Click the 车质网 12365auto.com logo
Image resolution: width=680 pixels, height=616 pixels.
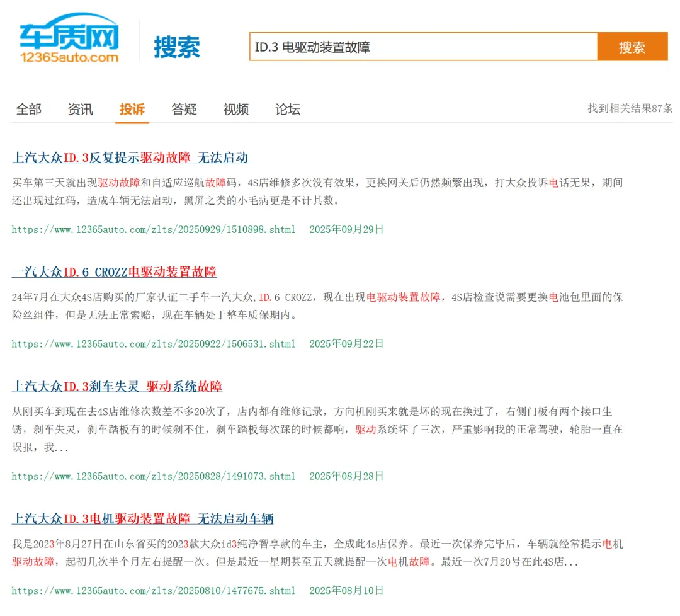(x=69, y=38)
